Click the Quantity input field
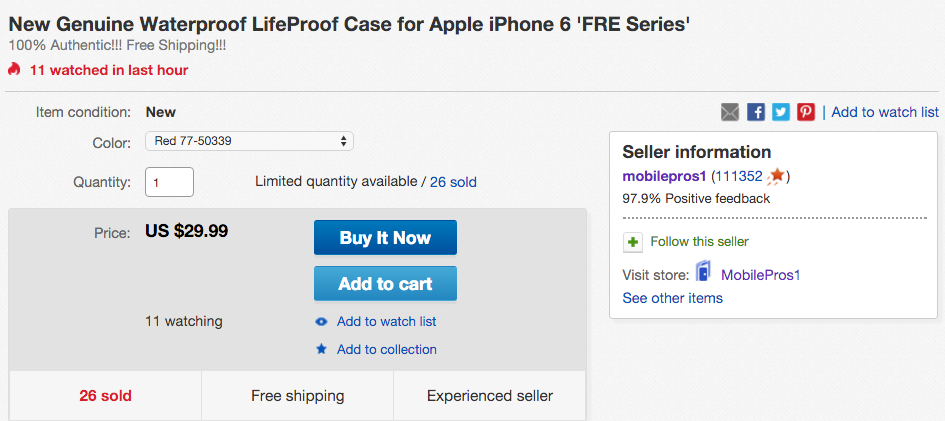Viewport: 945px width, 421px height. (169, 182)
